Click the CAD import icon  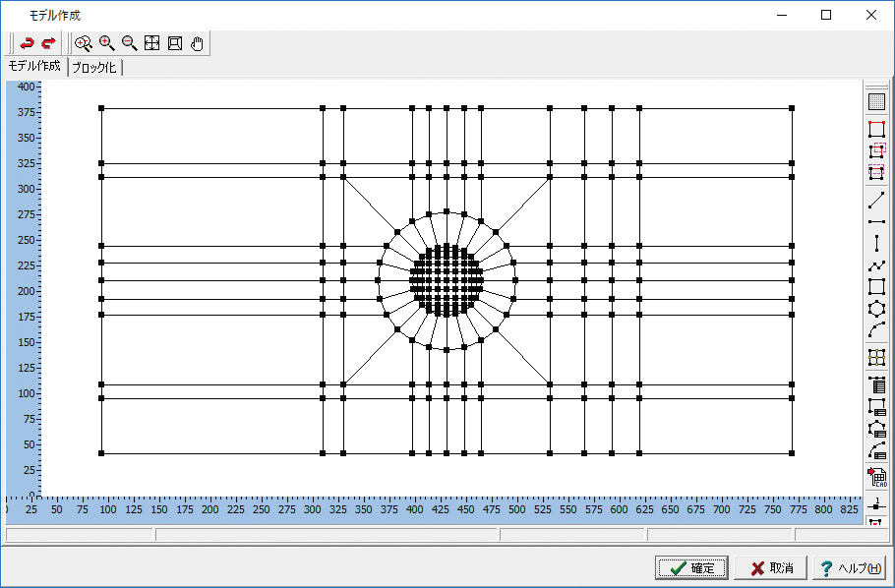pos(876,477)
